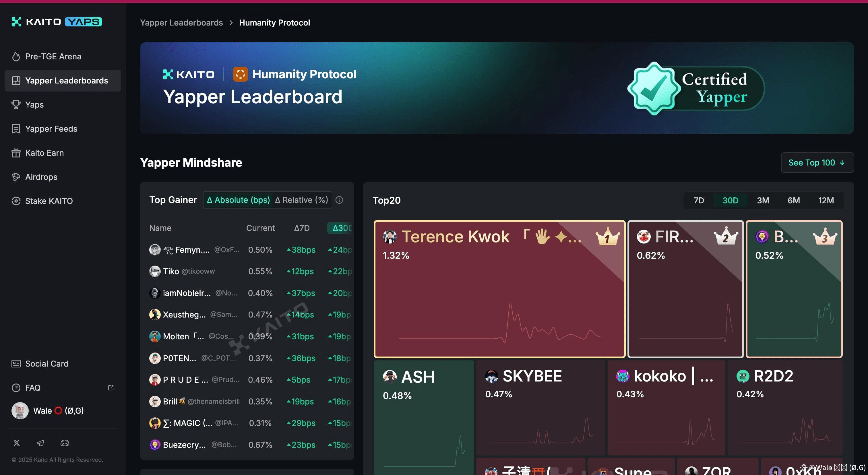Open the X (Twitter) social icon
This screenshot has width=868, height=475.
(x=17, y=443)
